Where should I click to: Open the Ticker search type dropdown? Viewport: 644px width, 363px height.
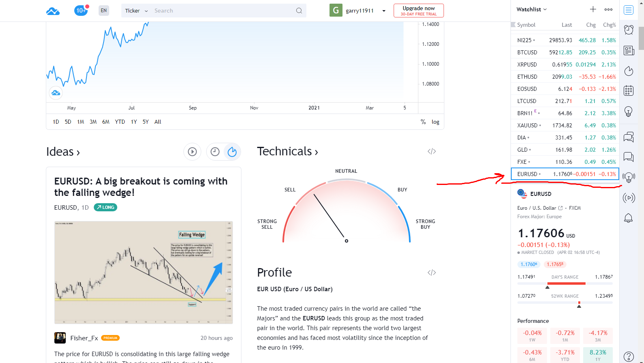[x=136, y=11]
